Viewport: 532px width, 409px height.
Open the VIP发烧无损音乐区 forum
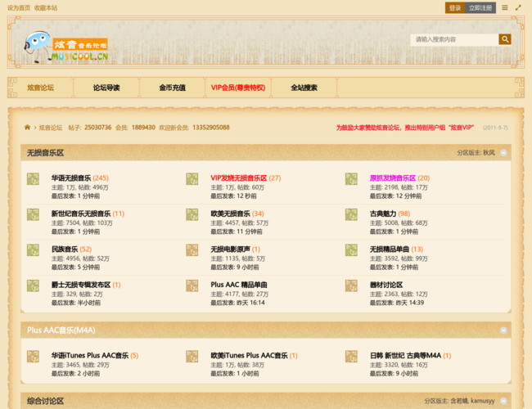[x=239, y=178]
